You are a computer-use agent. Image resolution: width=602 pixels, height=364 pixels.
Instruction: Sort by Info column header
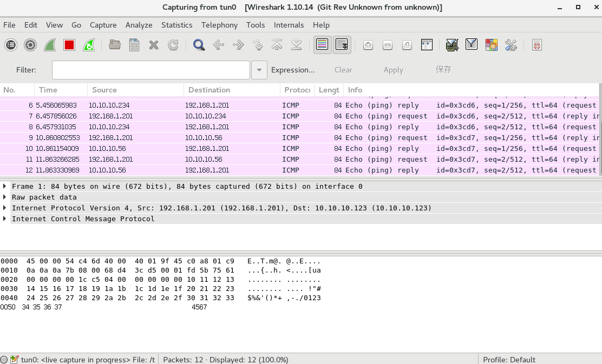(x=471, y=90)
